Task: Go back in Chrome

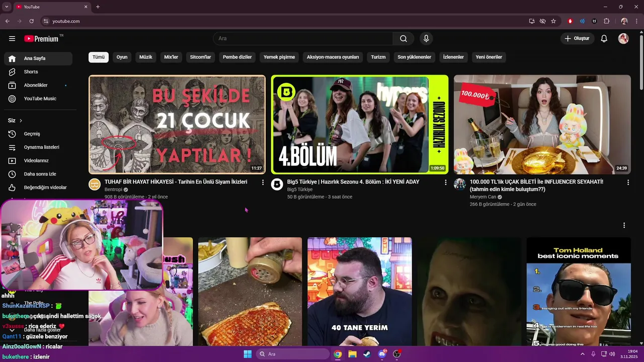Action: click(x=7, y=21)
